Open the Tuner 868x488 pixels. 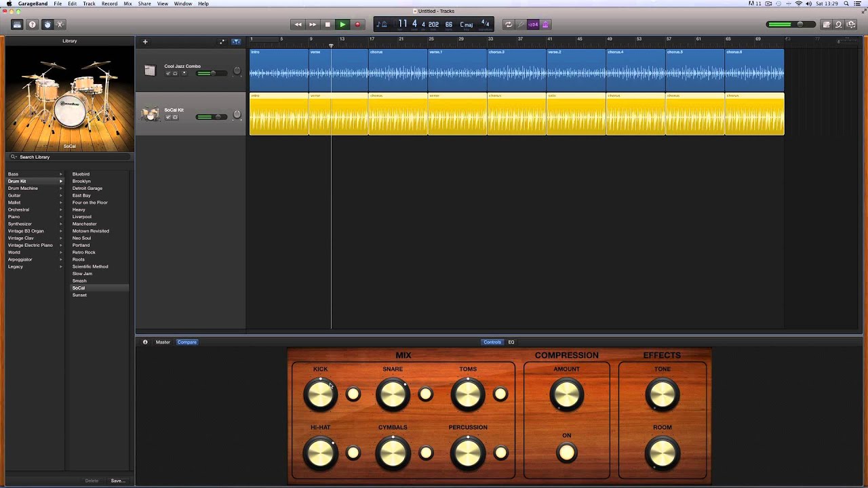click(x=521, y=24)
